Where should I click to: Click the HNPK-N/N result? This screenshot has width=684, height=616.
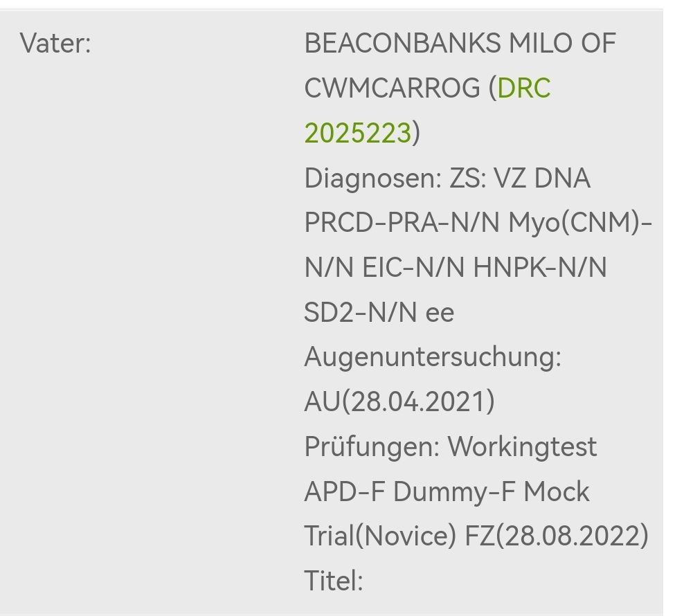pyautogui.click(x=540, y=268)
